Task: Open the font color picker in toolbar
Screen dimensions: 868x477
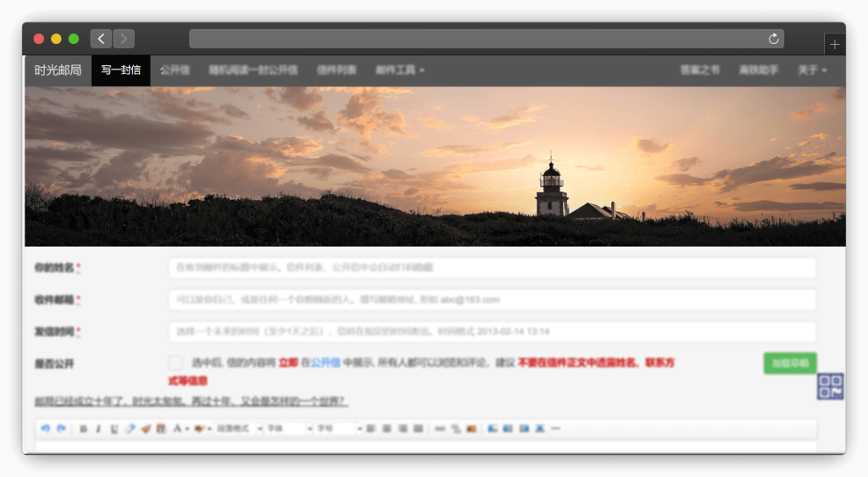Action: pos(180,429)
